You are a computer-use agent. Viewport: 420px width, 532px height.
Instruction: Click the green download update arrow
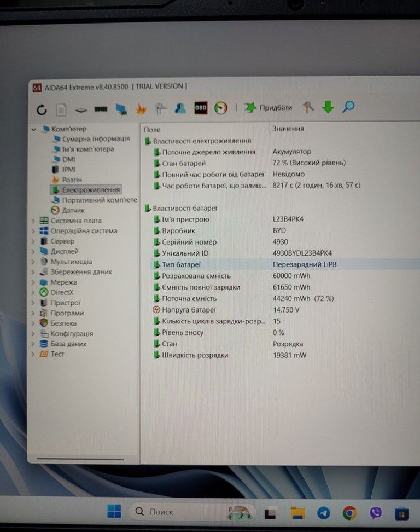pos(328,107)
